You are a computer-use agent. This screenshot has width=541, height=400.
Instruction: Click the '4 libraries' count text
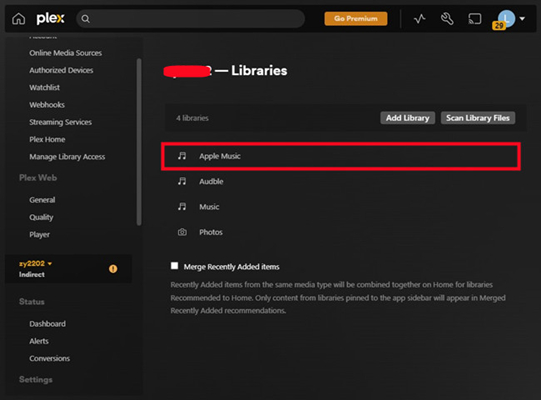[x=192, y=118]
